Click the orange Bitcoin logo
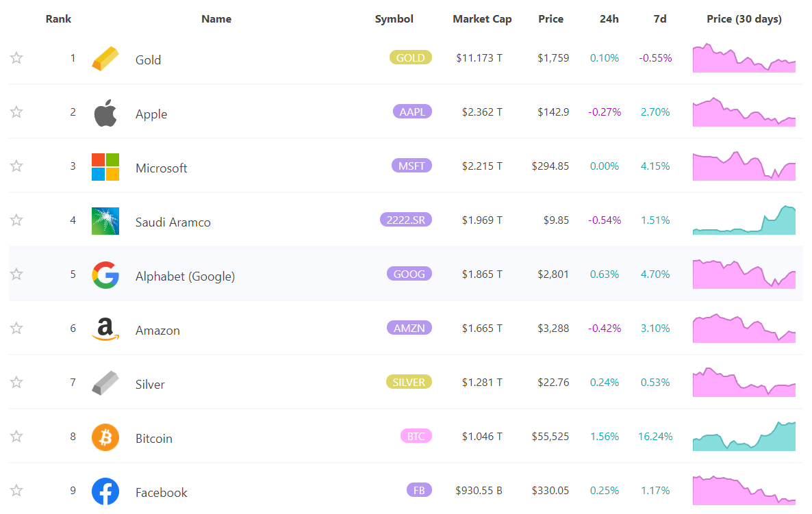The width and height of the screenshot is (812, 514). point(105,437)
